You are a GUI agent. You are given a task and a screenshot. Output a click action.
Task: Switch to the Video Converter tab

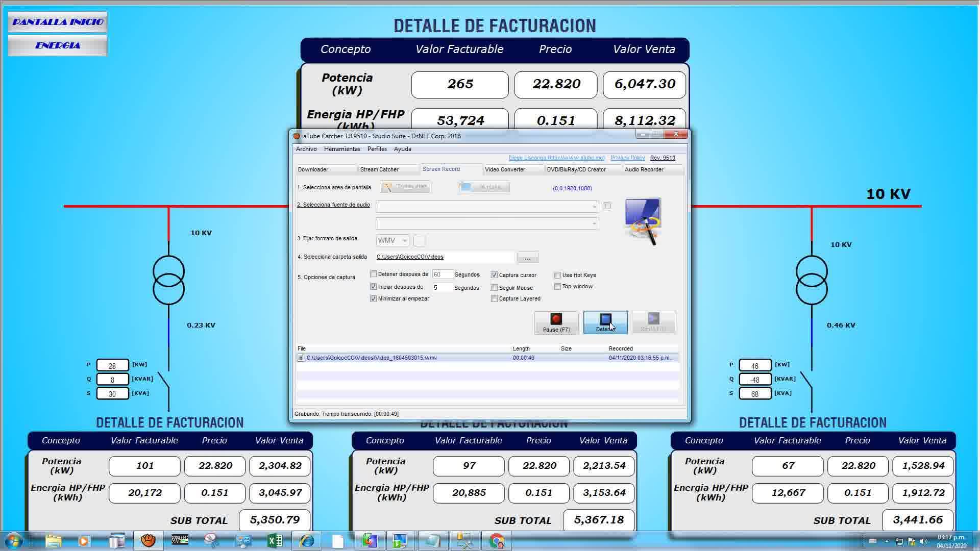pos(513,169)
